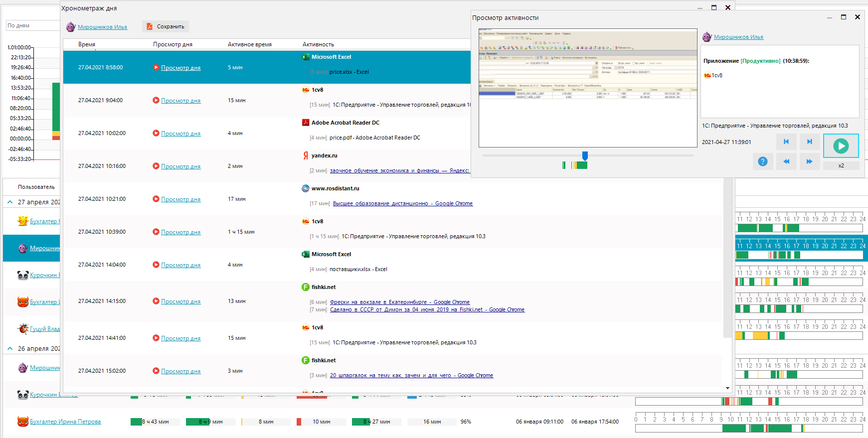Save the day timing report
Screen dimensions: 868x438
(x=166, y=26)
